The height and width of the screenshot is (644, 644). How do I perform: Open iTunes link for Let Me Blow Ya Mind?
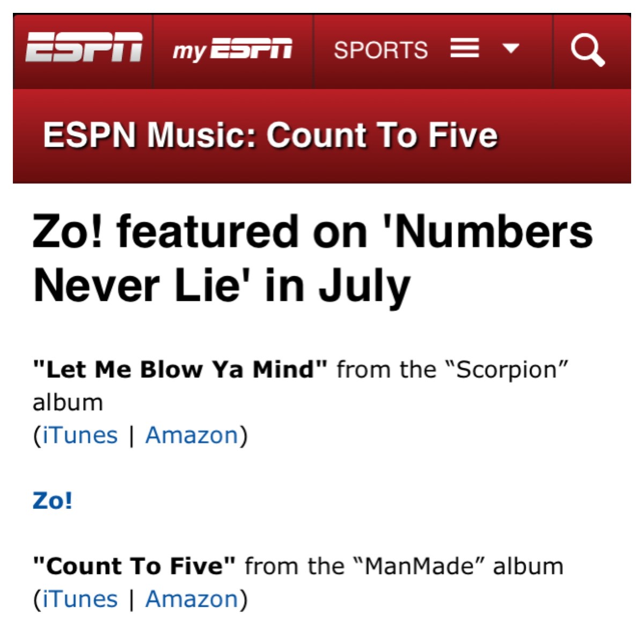(x=80, y=435)
